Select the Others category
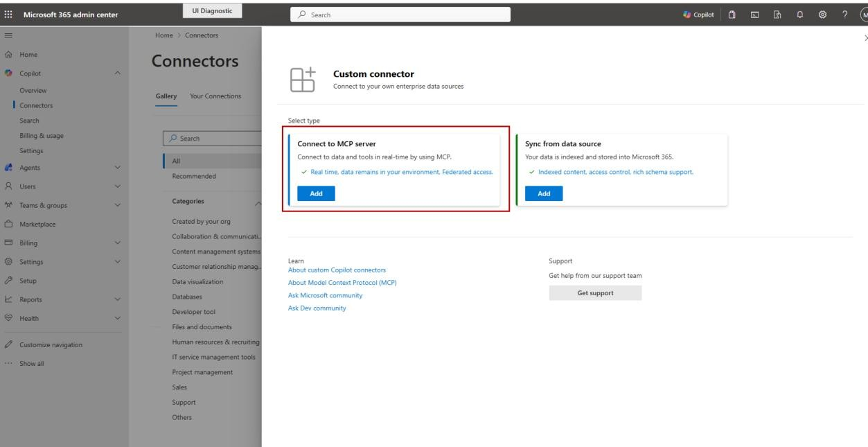 [x=181, y=417]
